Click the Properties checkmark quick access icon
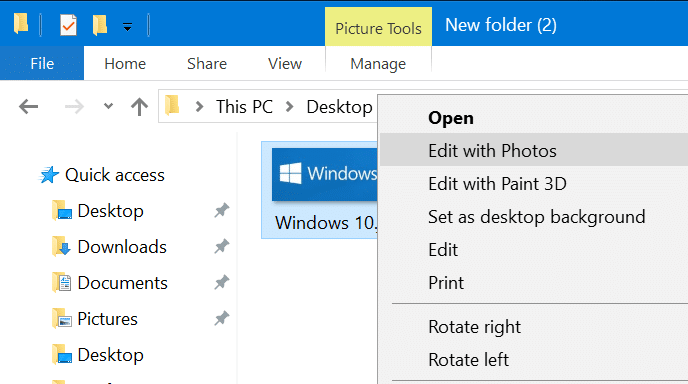Screen dimensions: 688x384 68,25
